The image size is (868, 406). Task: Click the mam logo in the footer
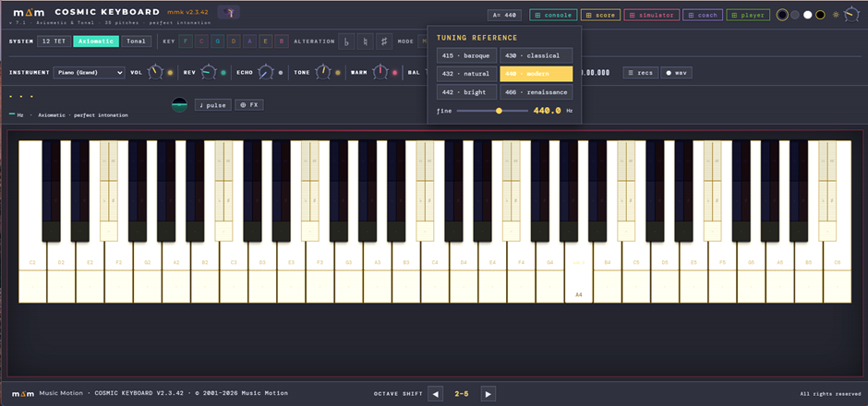click(23, 393)
